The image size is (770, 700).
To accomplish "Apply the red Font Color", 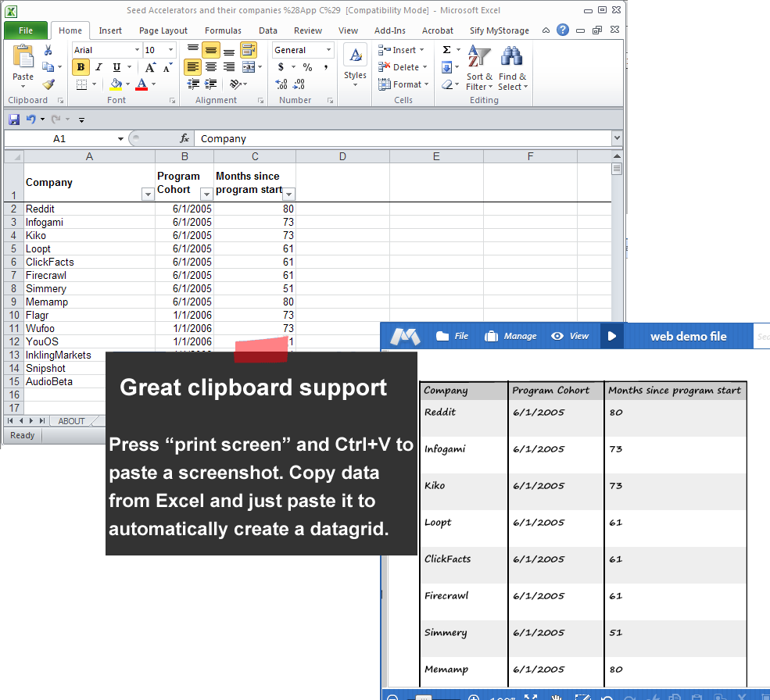I will (141, 84).
